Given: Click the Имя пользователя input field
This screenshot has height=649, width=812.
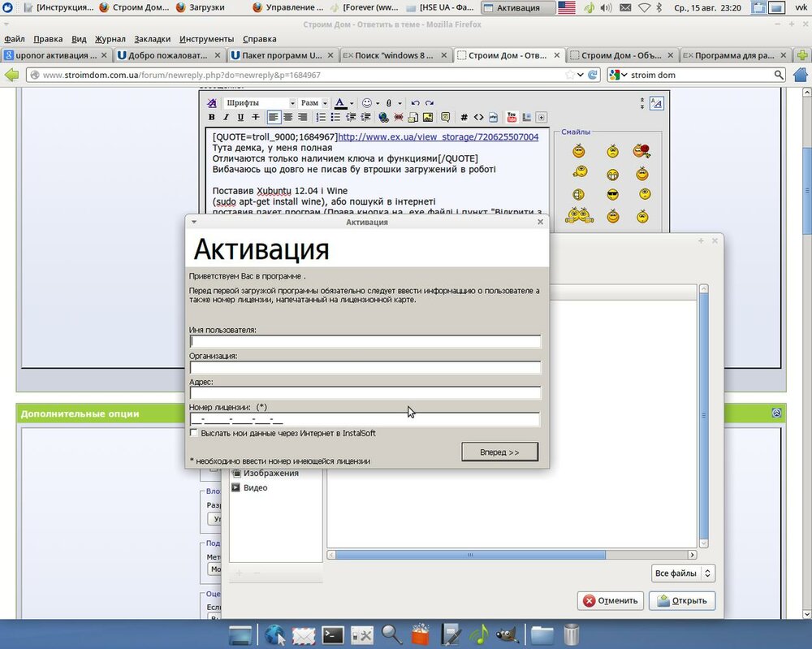Looking at the screenshot, I should [365, 342].
